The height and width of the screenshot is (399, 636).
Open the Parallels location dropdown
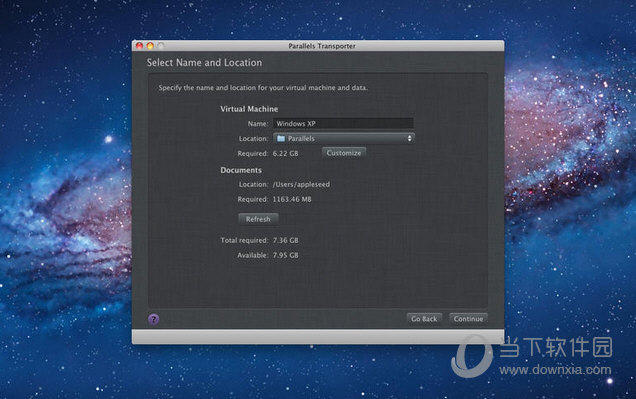point(344,138)
